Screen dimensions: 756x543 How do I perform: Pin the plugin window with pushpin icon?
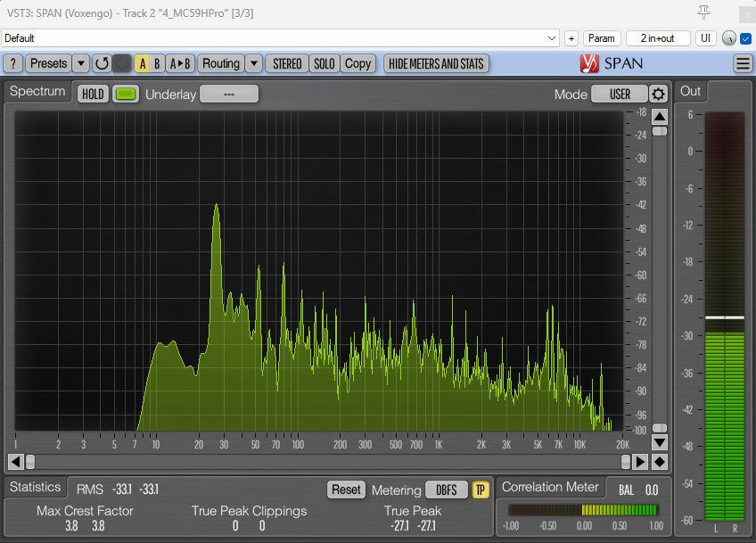(704, 12)
